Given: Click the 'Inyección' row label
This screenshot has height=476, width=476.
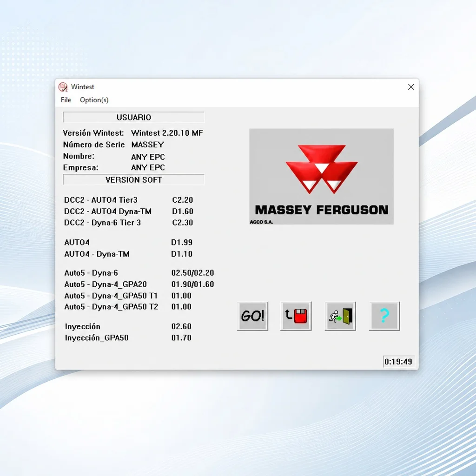Looking at the screenshot, I should (x=83, y=326).
